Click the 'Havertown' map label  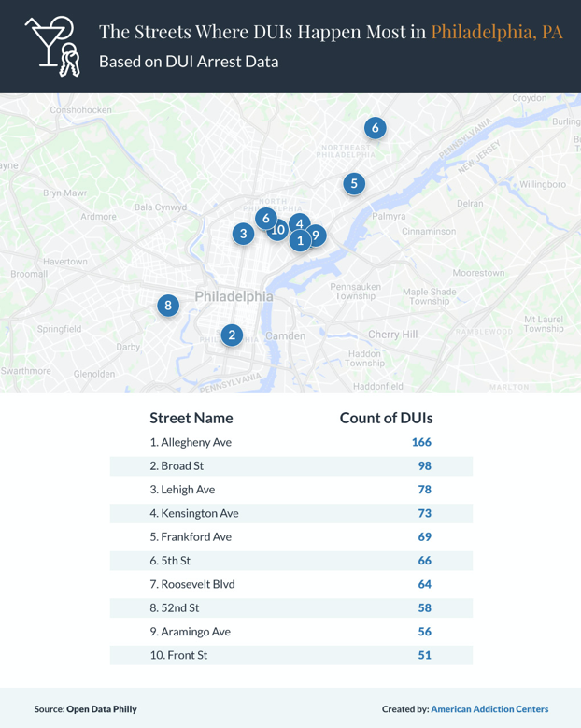[65, 262]
